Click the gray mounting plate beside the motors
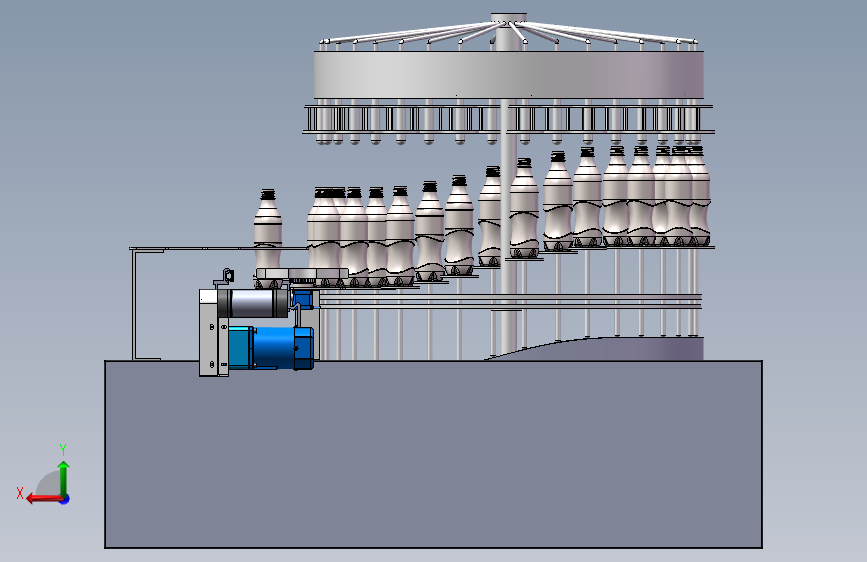The height and width of the screenshot is (562, 867). tap(213, 333)
